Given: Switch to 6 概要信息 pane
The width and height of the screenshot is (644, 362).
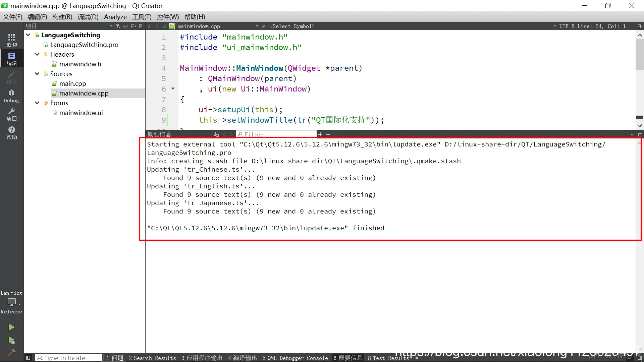Looking at the screenshot, I should (348, 358).
